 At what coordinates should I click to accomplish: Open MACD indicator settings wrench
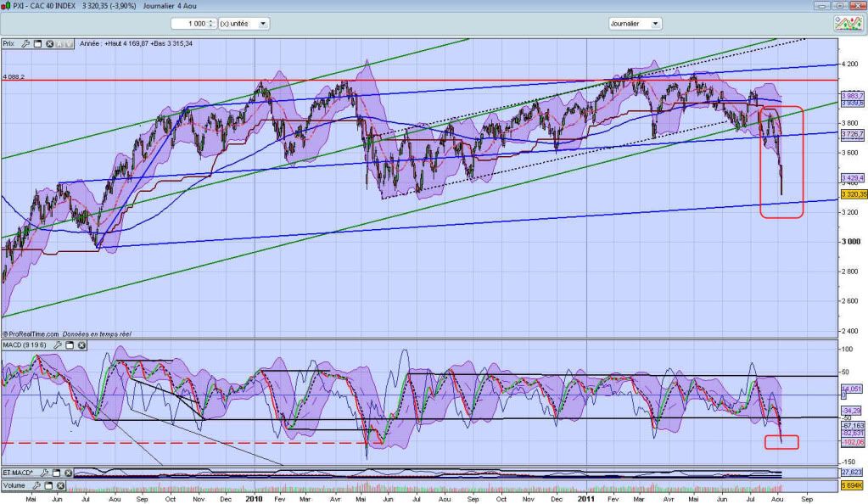click(x=58, y=345)
